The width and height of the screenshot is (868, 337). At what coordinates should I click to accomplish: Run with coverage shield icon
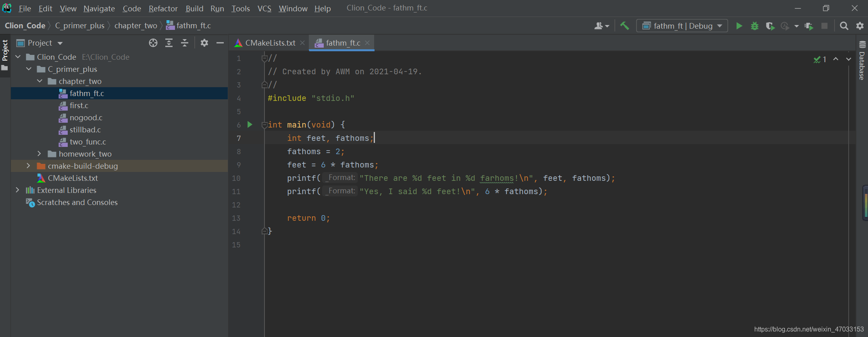pos(770,26)
